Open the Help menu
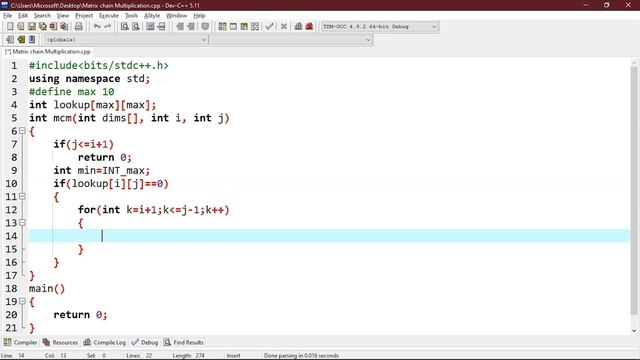 point(199,16)
